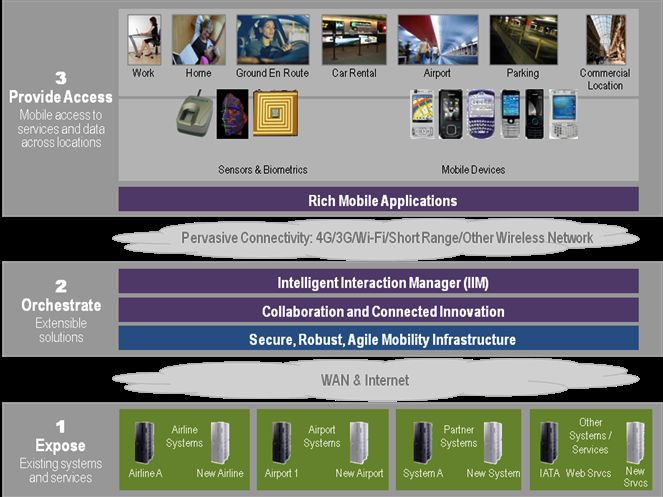Click the dark server above Airline A

144,442
